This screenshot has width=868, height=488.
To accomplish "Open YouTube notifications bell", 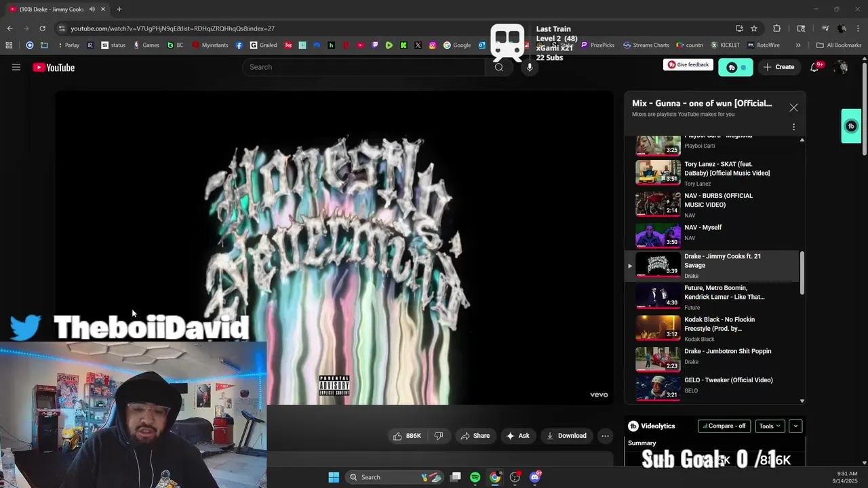I will coord(814,67).
